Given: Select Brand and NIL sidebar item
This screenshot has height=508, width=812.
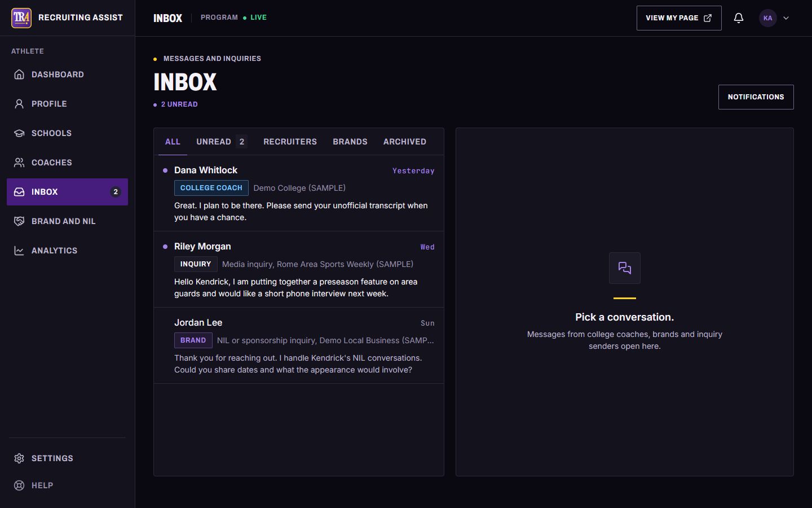Looking at the screenshot, I should 68,221.
